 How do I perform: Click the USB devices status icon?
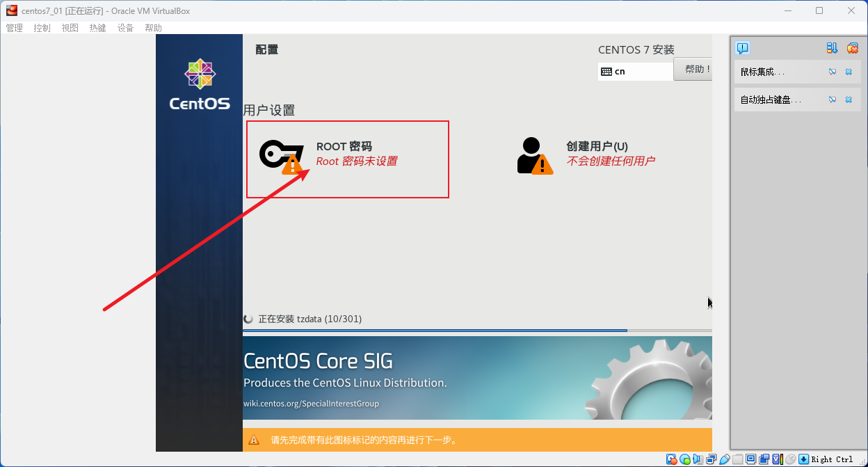click(725, 459)
